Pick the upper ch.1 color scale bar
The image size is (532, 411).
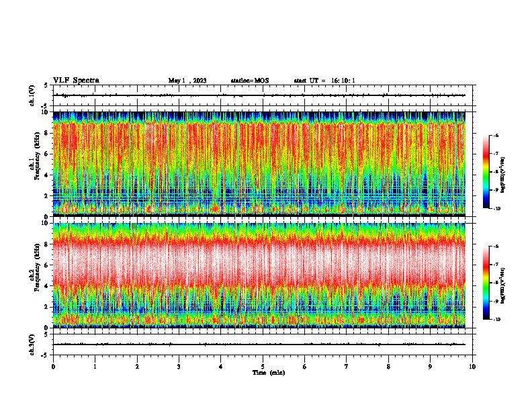pyautogui.click(x=486, y=172)
